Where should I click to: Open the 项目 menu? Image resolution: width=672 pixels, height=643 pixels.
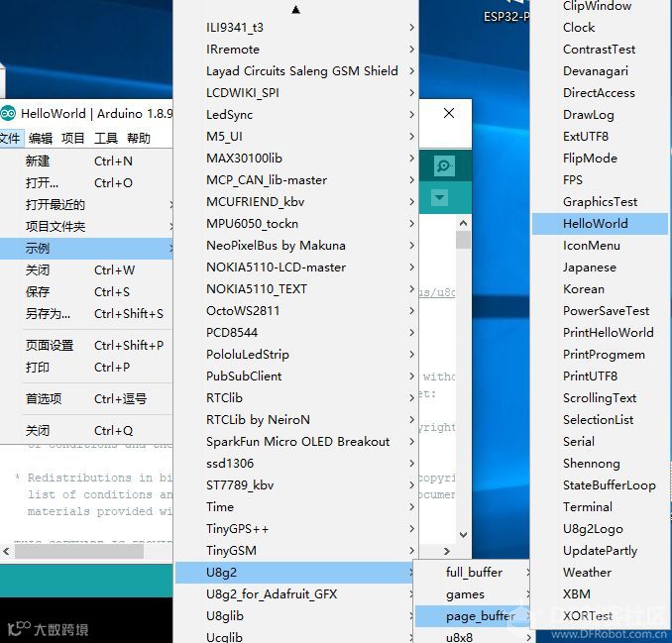click(x=73, y=138)
